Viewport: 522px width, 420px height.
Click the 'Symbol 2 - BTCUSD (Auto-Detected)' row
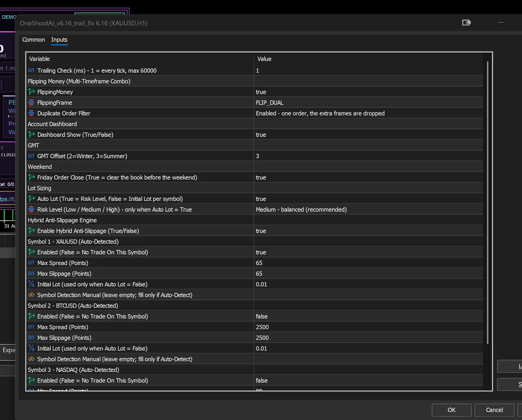255,306
